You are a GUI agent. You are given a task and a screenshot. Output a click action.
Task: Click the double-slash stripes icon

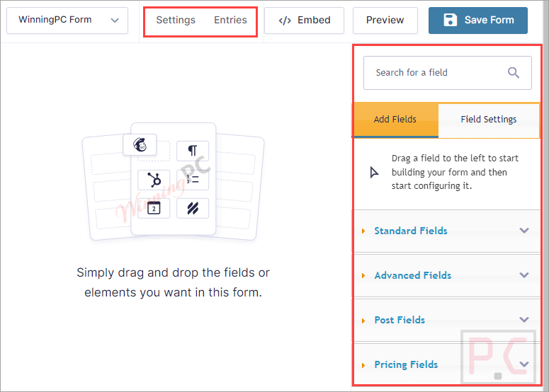(x=193, y=208)
